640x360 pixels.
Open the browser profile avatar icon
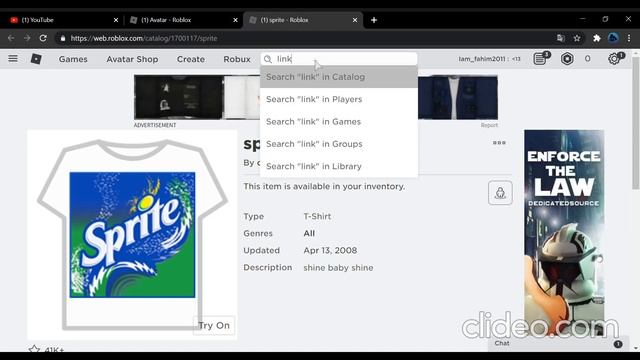point(613,38)
